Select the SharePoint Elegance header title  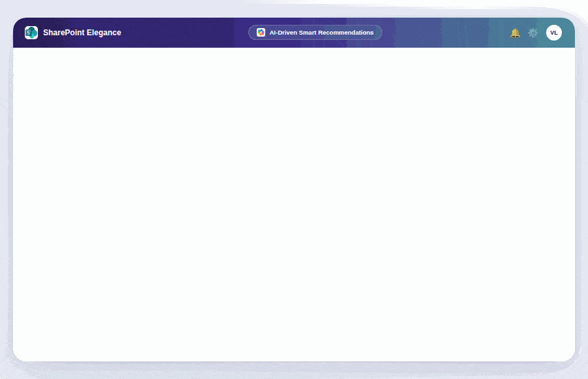click(x=81, y=32)
